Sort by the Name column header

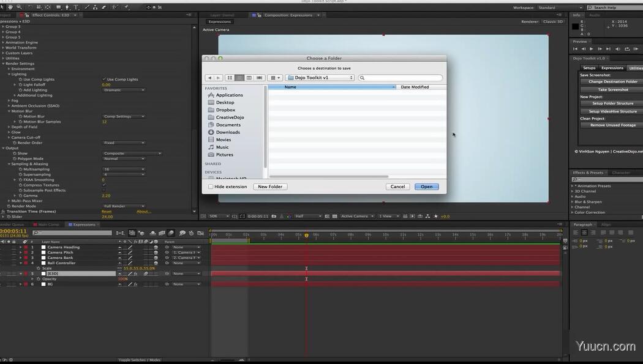coord(332,87)
